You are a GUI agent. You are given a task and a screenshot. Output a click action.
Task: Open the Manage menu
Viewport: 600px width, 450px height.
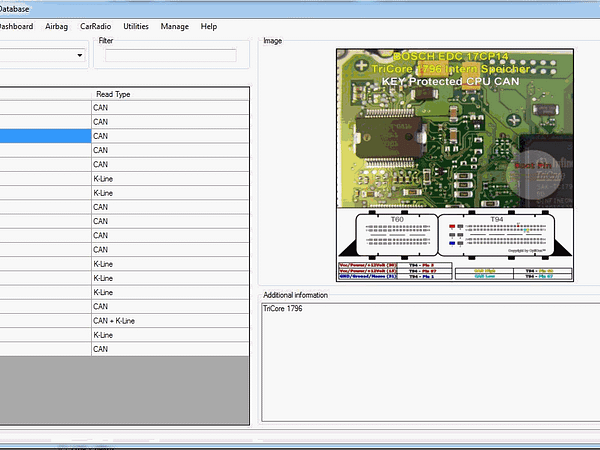click(x=174, y=26)
